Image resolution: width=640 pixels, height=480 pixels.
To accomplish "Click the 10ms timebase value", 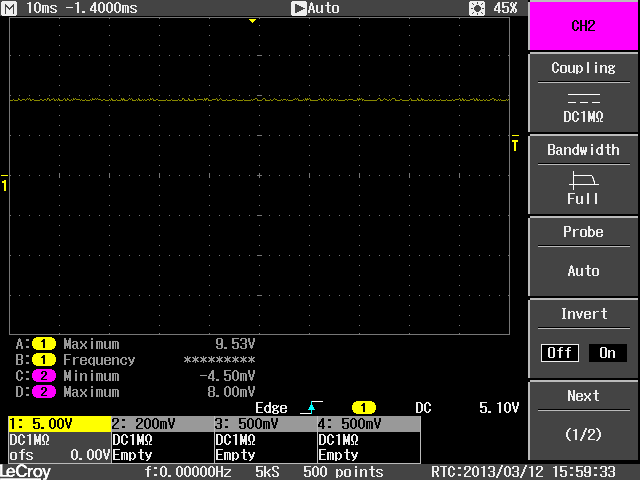I will [42, 8].
